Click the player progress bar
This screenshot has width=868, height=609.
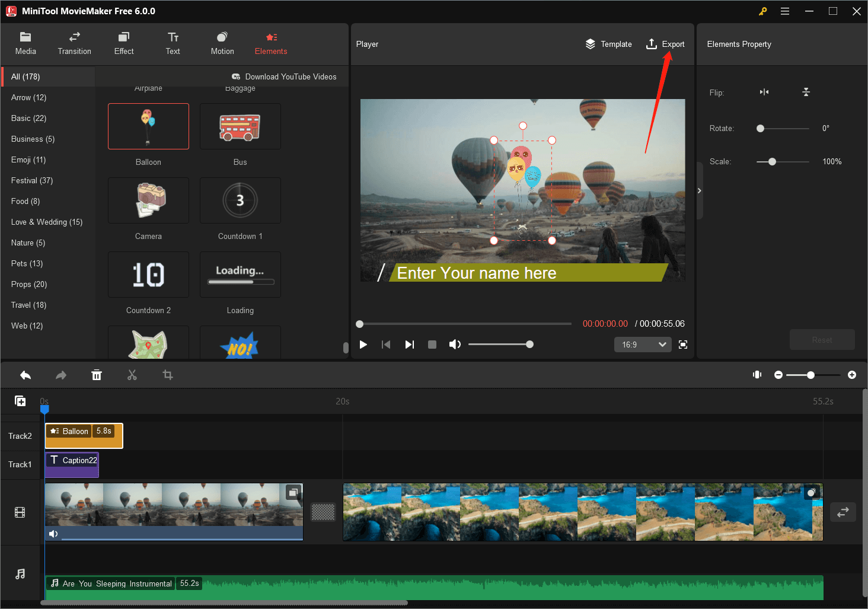coord(464,324)
